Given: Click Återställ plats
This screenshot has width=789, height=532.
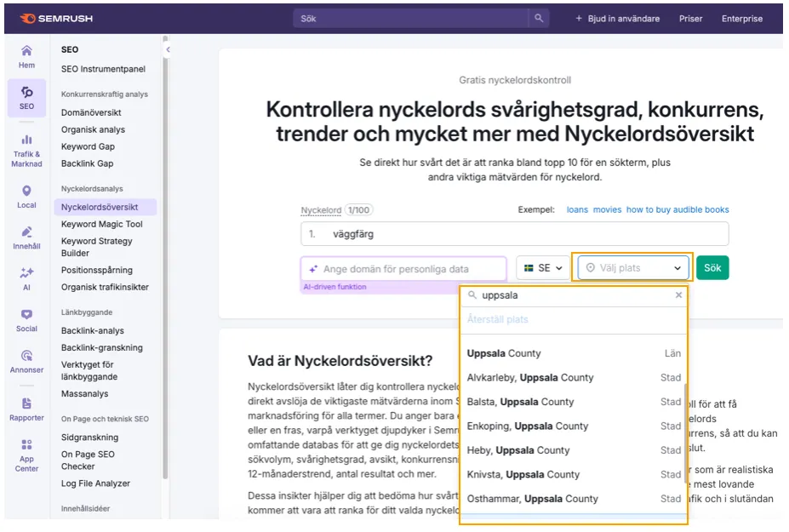Looking at the screenshot, I should pyautogui.click(x=497, y=319).
